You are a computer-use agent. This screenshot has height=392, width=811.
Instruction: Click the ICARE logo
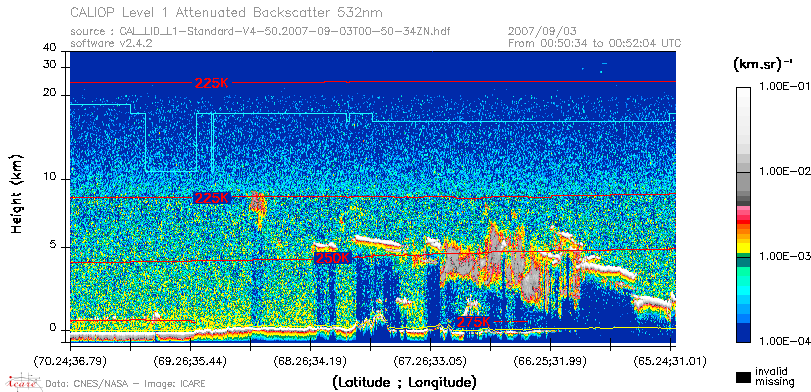click(23, 382)
